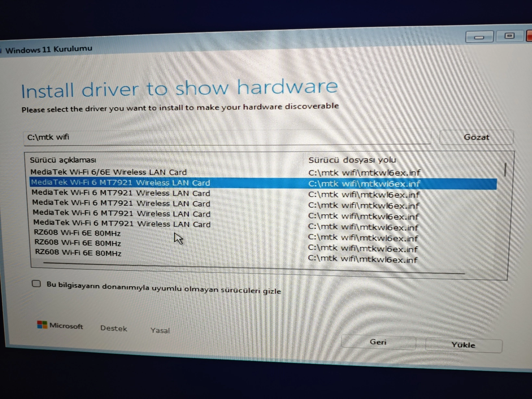
Task: Click the Gözat browse button
Action: (476, 137)
